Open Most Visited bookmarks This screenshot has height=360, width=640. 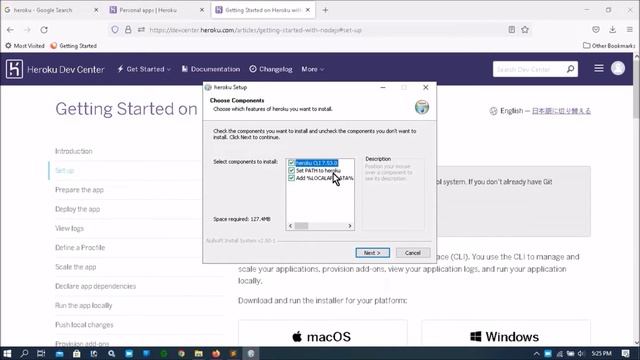pos(25,46)
